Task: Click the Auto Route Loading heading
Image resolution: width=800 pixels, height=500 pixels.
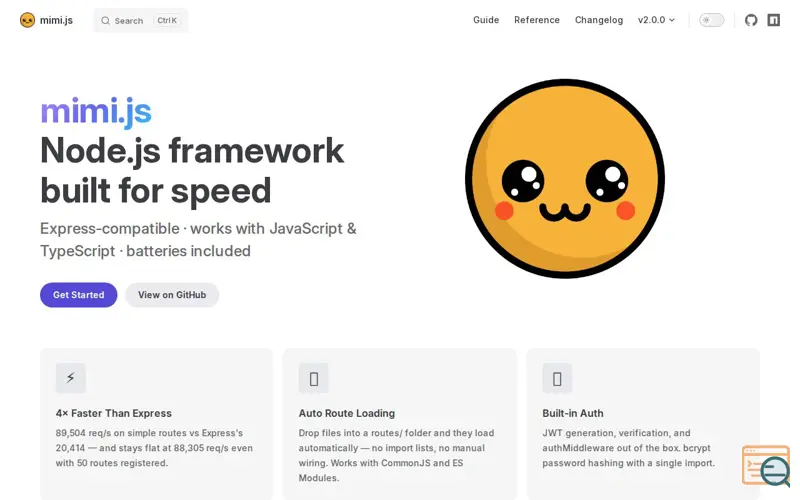Action: 347,413
